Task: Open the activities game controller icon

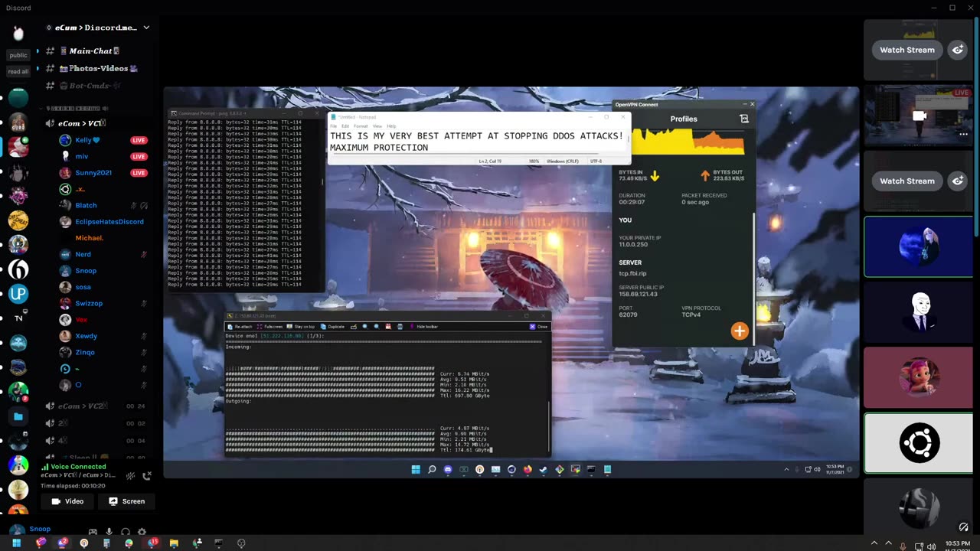Action: tap(93, 532)
